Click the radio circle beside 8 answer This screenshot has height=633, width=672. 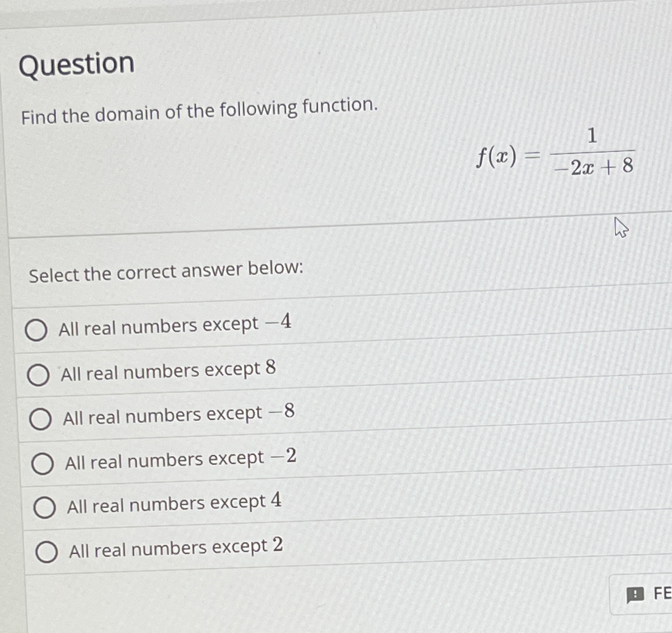point(38,375)
